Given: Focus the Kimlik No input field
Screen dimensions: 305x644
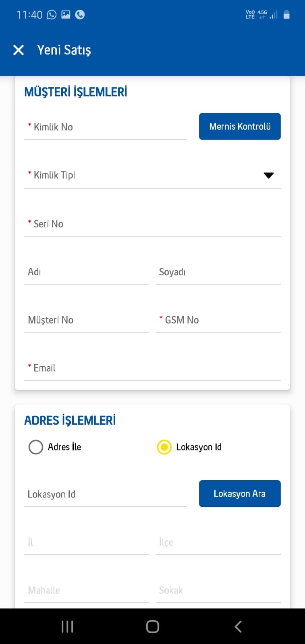Looking at the screenshot, I should pyautogui.click(x=106, y=127).
